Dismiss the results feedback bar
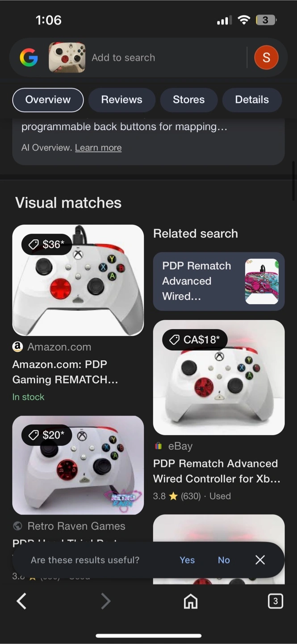This screenshot has height=644, width=297. click(260, 560)
